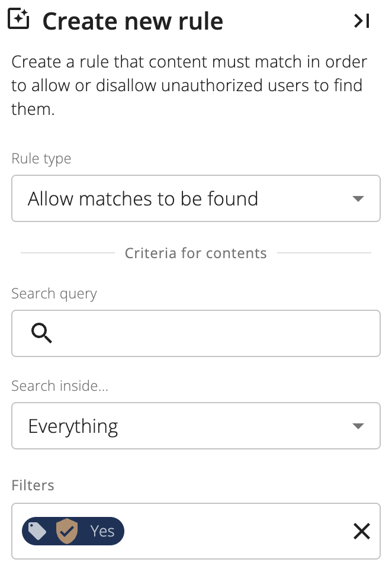
Task: Click the rule description paragraph text
Action: click(189, 85)
